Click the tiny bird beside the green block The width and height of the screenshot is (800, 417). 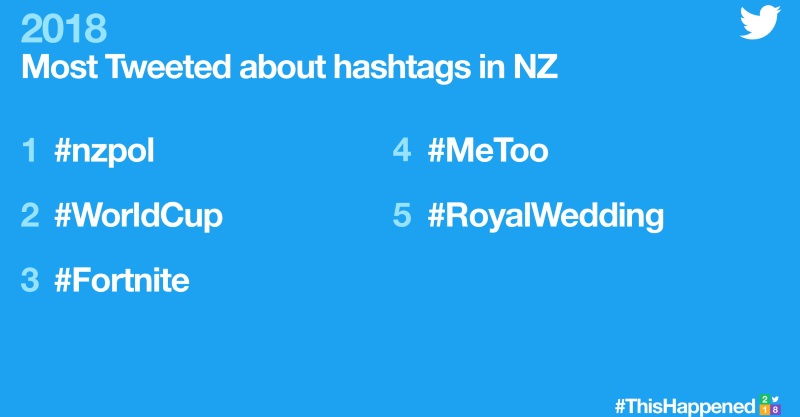775,399
